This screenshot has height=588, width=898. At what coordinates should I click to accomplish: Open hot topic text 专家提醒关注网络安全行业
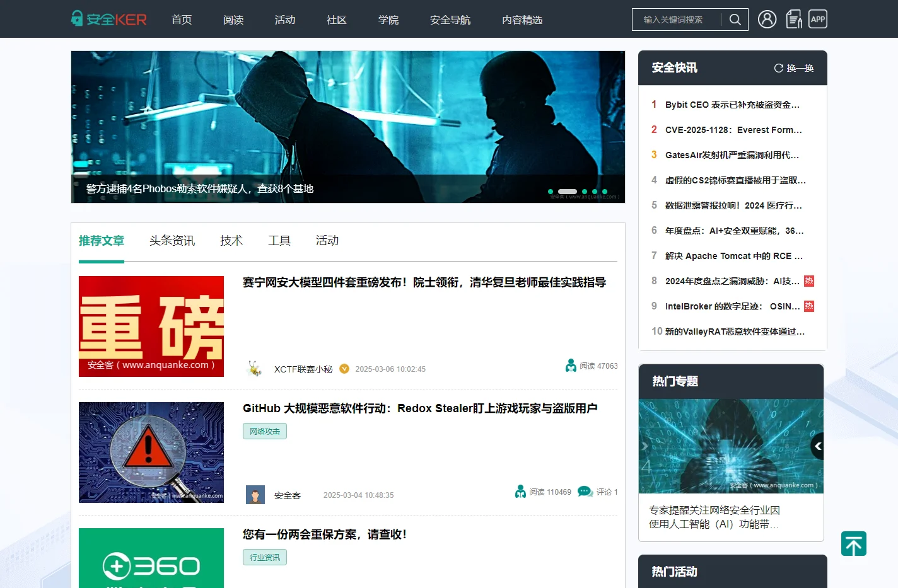tap(714, 517)
